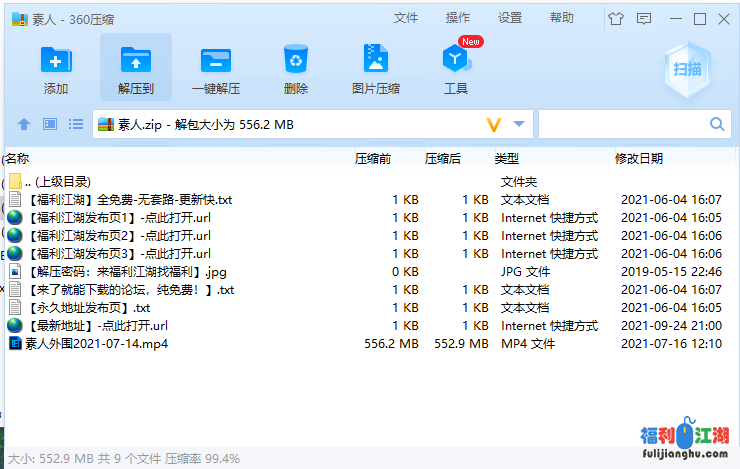The width and height of the screenshot is (740, 469).
Task: Click the 一键解压 one-click extract icon
Action: [x=215, y=67]
